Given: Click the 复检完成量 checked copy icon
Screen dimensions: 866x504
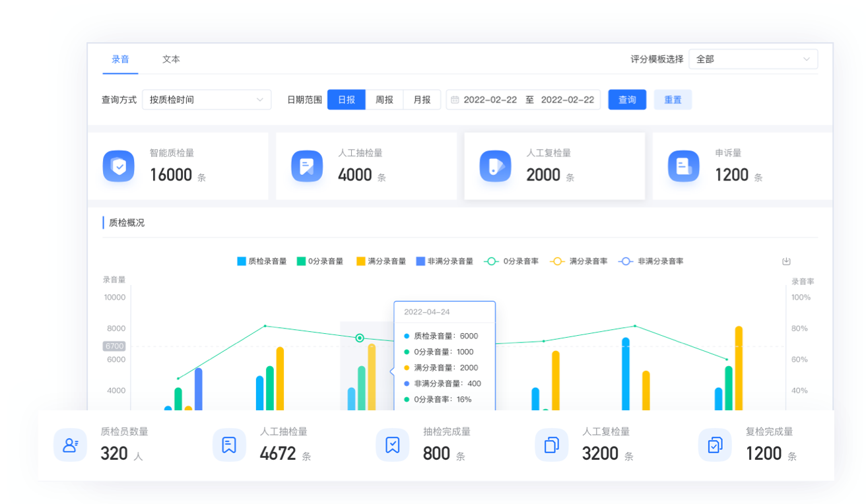Looking at the screenshot, I should click(714, 445).
